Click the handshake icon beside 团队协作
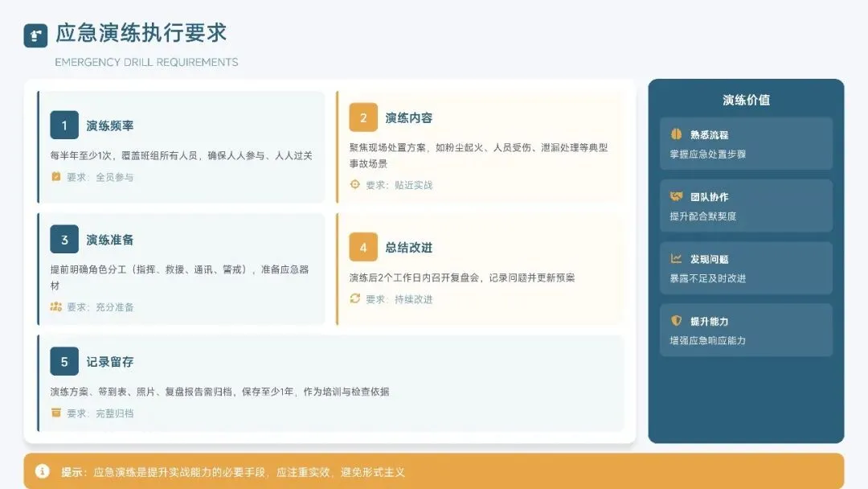 click(676, 196)
